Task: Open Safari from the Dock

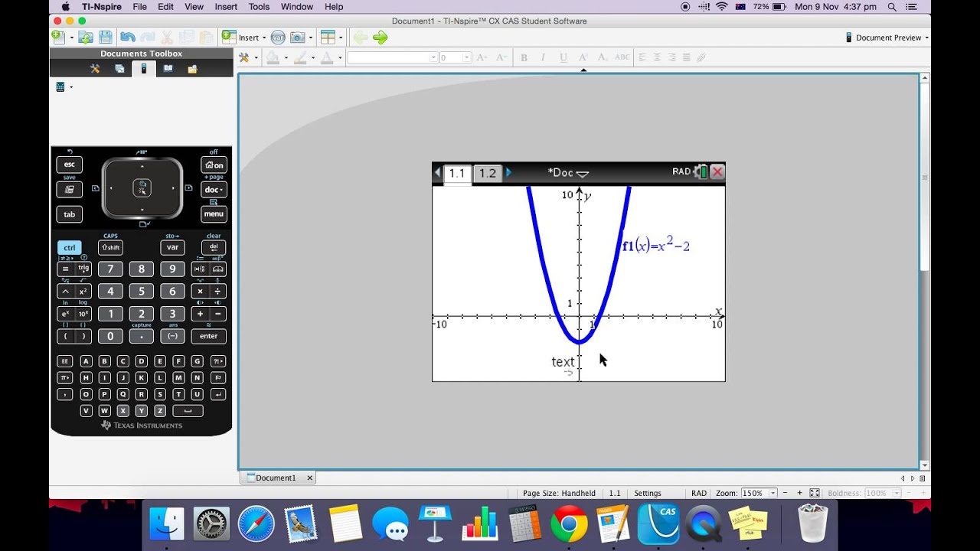Action: 256,524
